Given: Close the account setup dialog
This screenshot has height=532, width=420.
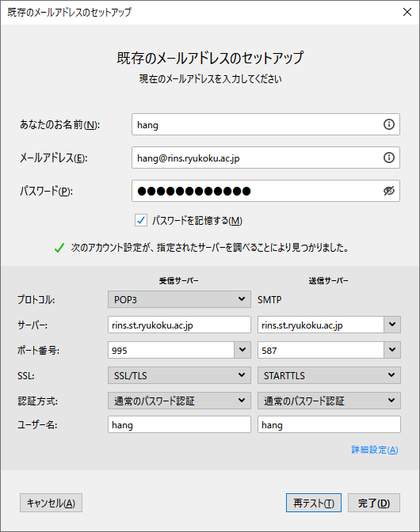Looking at the screenshot, I should (x=407, y=12).
